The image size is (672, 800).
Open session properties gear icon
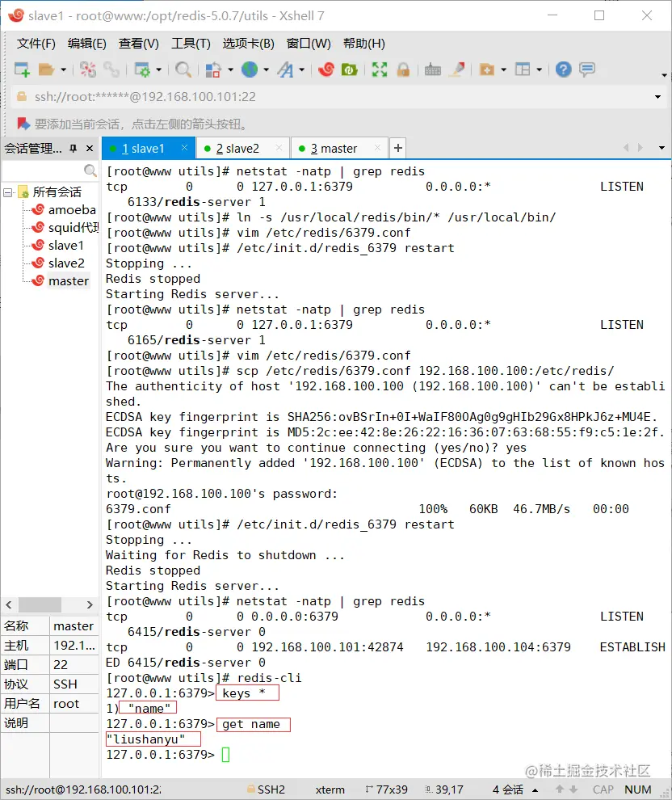pyautogui.click(x=141, y=69)
